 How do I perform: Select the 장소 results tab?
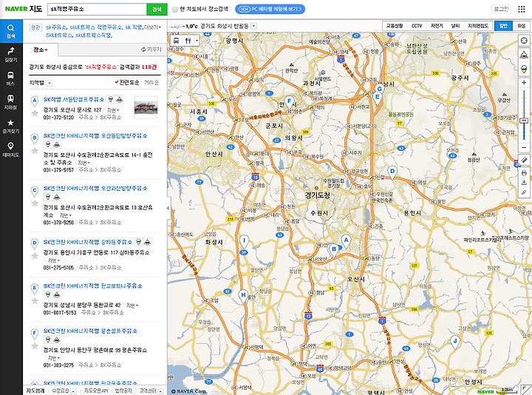(41, 50)
